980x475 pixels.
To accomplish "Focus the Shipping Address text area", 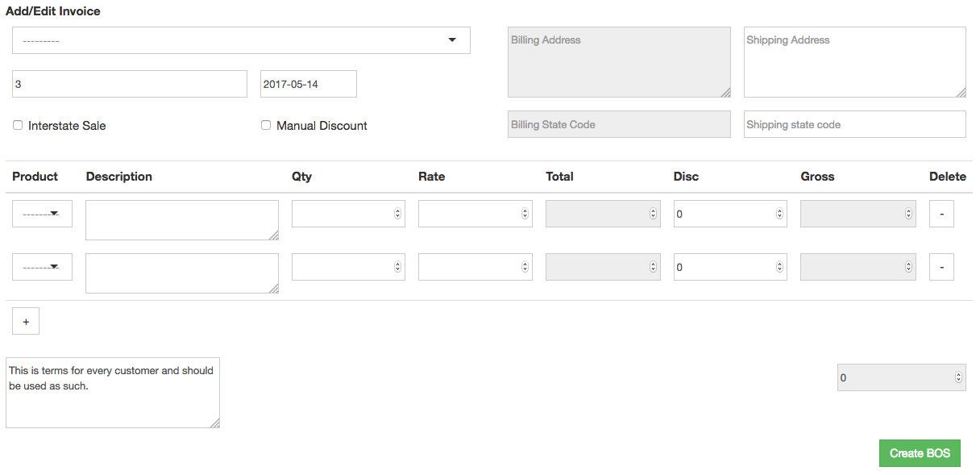I will (x=855, y=62).
